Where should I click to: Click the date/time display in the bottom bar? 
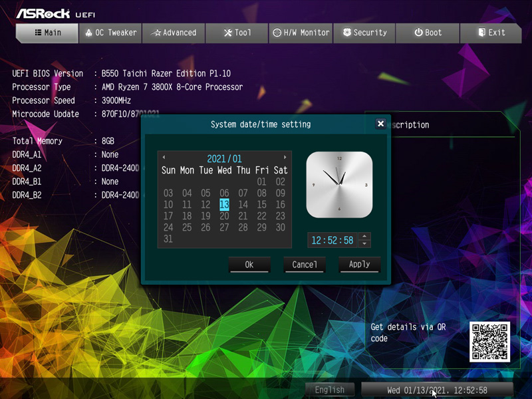437,390
